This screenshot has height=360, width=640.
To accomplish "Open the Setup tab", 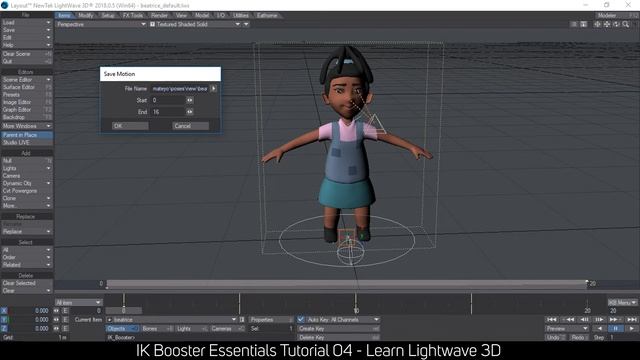I will point(108,16).
